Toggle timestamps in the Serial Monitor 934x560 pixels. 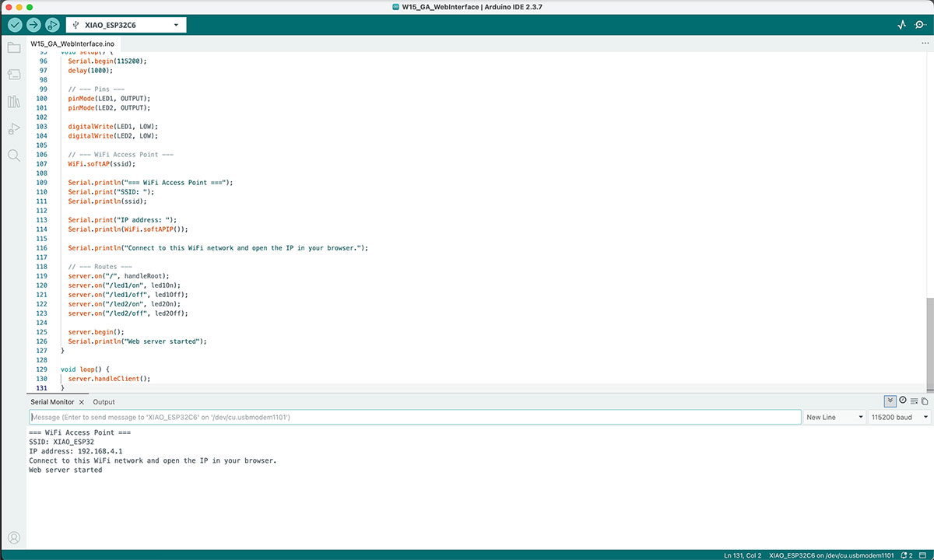click(x=903, y=401)
